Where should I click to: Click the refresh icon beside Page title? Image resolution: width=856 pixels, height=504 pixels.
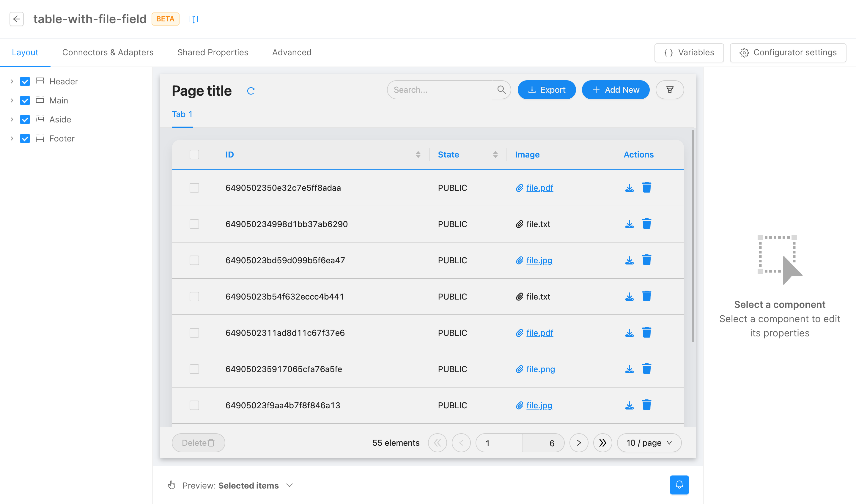251,91
